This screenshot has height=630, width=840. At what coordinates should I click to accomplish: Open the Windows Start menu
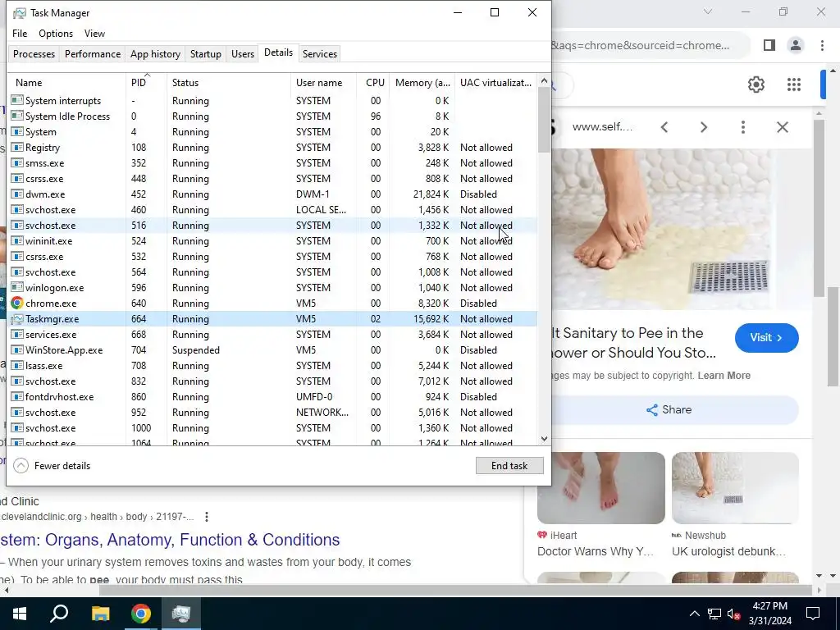click(20, 614)
